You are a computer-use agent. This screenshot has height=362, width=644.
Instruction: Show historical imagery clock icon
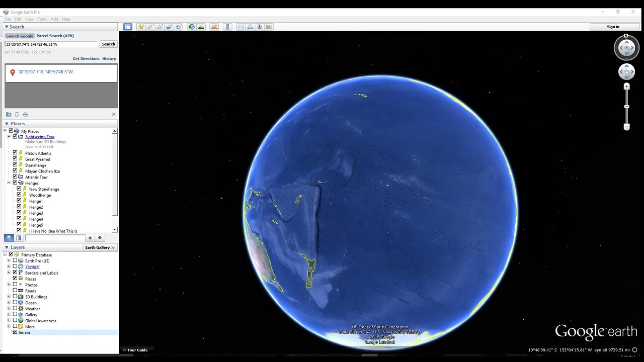tap(192, 27)
